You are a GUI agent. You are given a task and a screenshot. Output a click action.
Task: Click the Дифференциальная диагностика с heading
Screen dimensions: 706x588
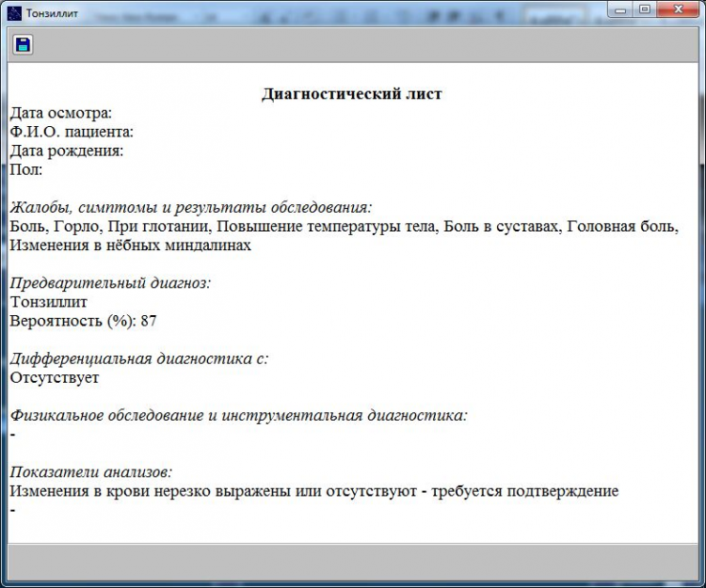click(139, 358)
